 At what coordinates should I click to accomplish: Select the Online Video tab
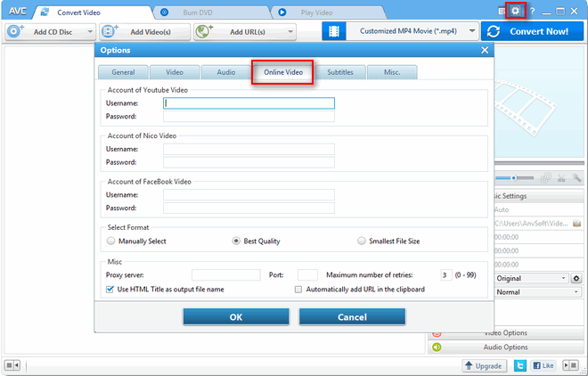click(x=283, y=72)
